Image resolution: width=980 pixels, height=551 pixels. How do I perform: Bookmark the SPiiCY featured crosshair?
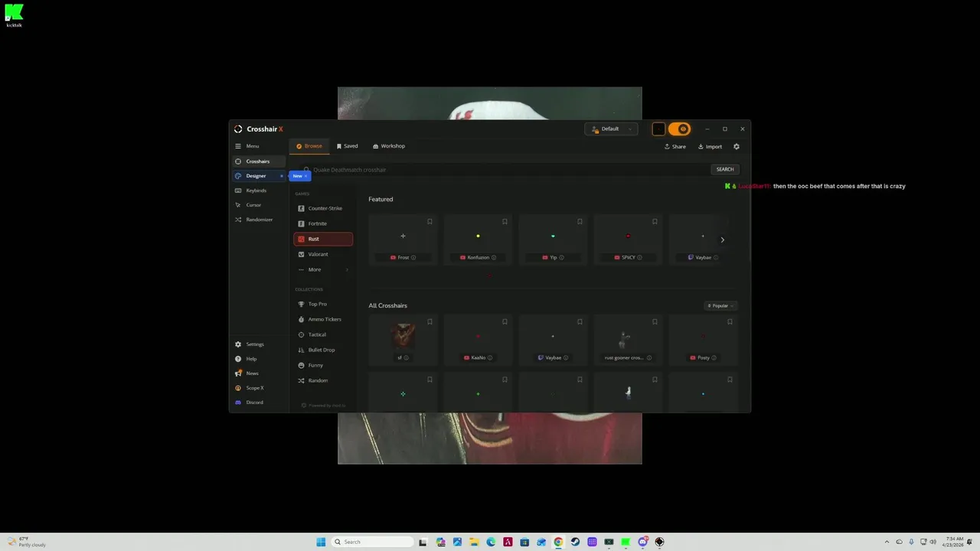(655, 222)
